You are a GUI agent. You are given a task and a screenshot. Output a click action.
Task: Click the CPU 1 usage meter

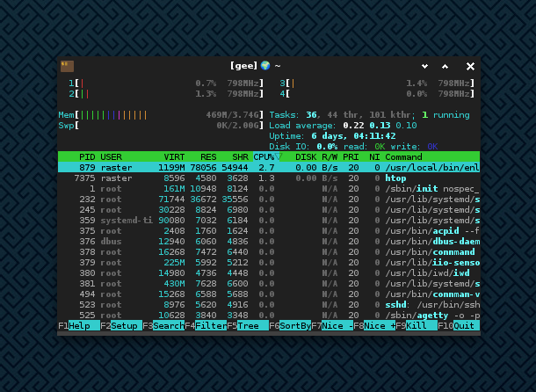pos(166,83)
